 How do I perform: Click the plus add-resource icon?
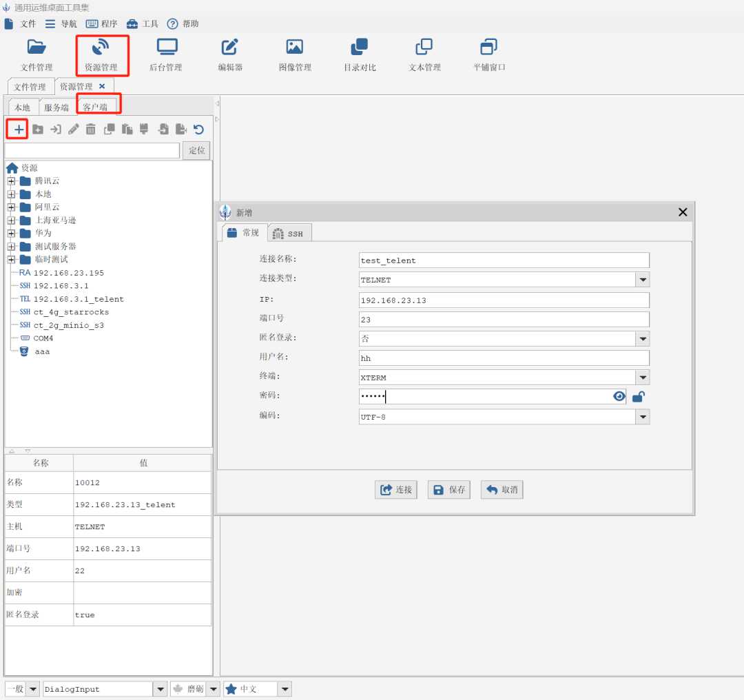coord(19,129)
